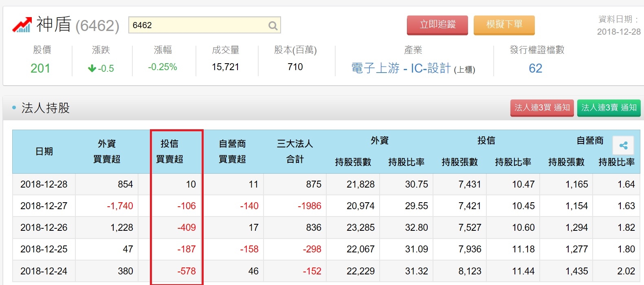Click the 投信 買賣超 column header
This screenshot has height=285, width=644.
point(169,152)
